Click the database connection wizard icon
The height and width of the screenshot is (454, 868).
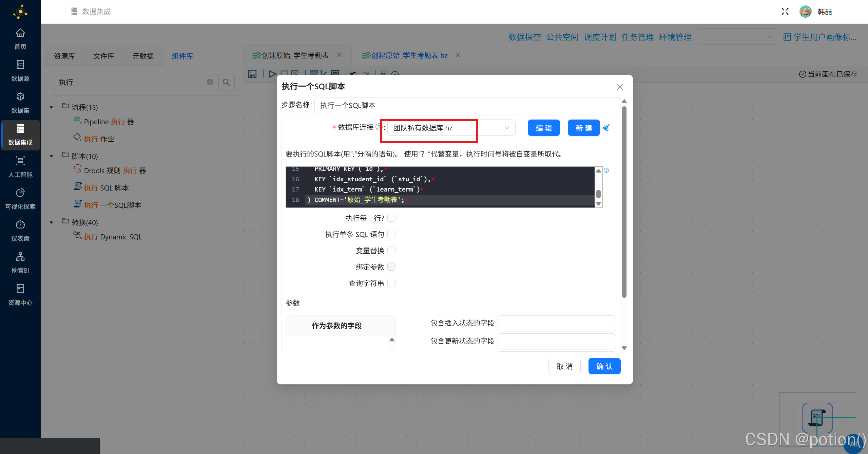click(x=606, y=128)
